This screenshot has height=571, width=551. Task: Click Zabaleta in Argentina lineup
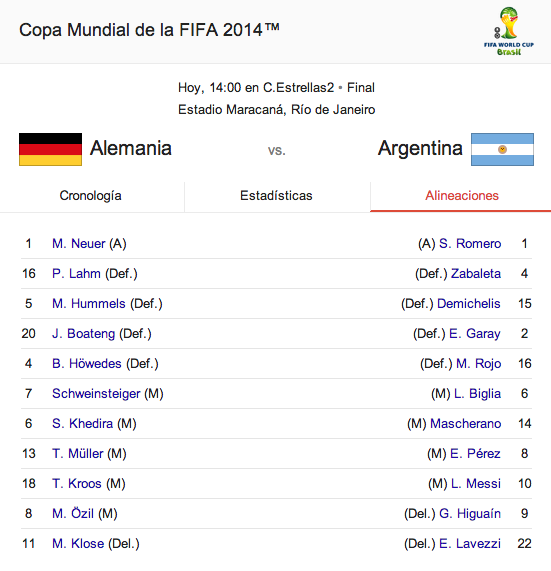pyautogui.click(x=476, y=273)
